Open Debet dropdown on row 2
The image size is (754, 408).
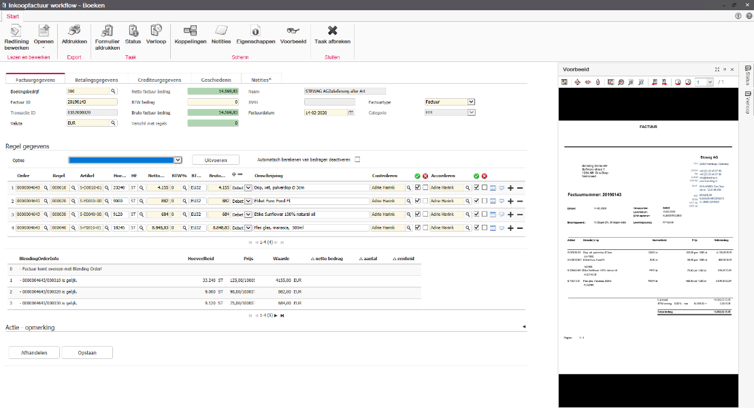point(248,201)
